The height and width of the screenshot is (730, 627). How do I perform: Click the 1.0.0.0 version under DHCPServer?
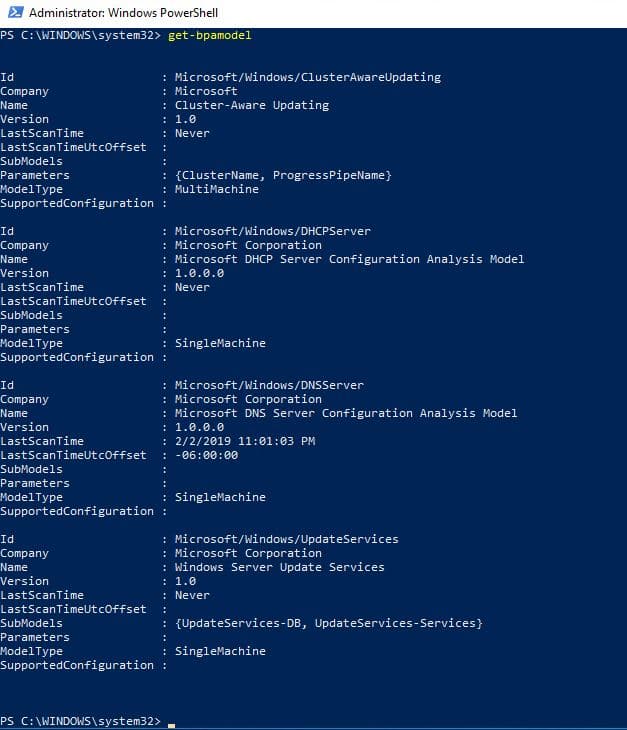point(199,273)
